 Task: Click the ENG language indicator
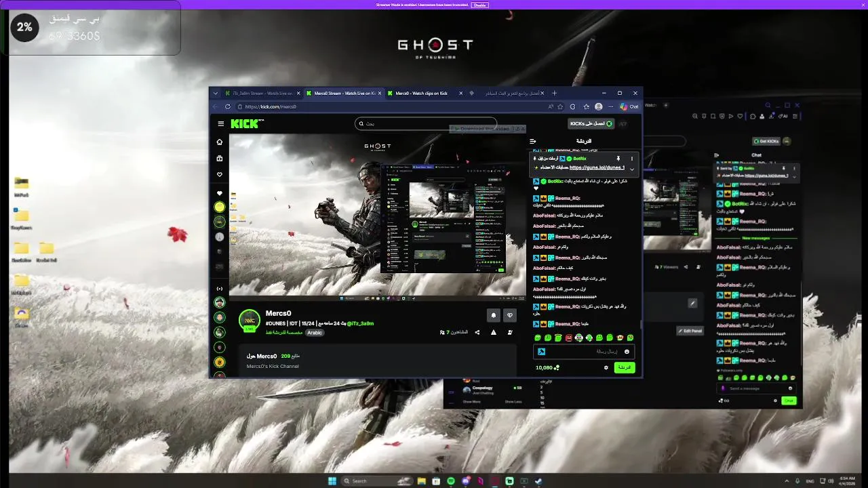pos(810,481)
